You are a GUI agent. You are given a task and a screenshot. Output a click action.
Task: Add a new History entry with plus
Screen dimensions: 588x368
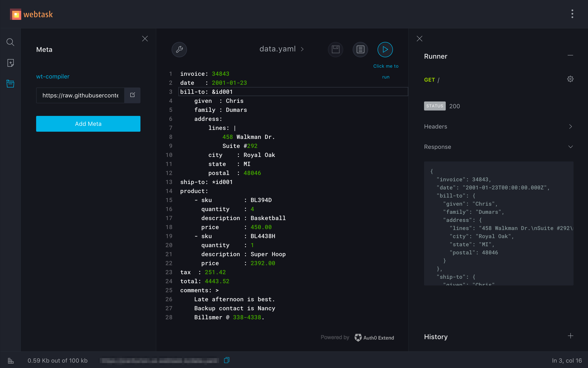(570, 336)
